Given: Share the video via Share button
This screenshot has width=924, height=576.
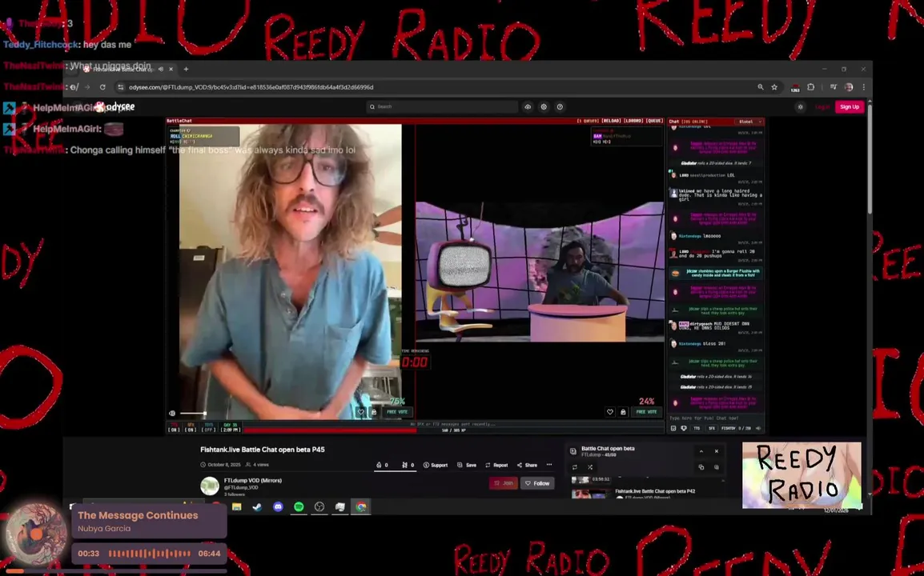Looking at the screenshot, I should coord(527,465).
